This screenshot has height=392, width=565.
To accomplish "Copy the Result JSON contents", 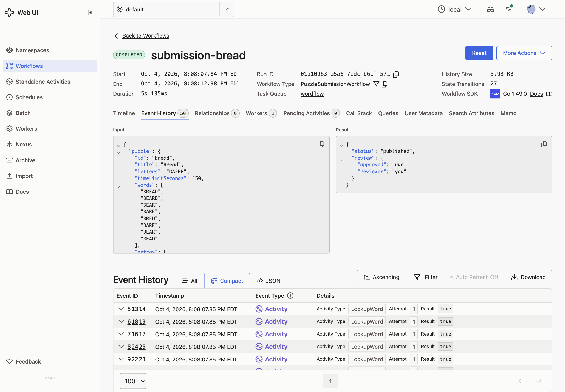I will (544, 144).
